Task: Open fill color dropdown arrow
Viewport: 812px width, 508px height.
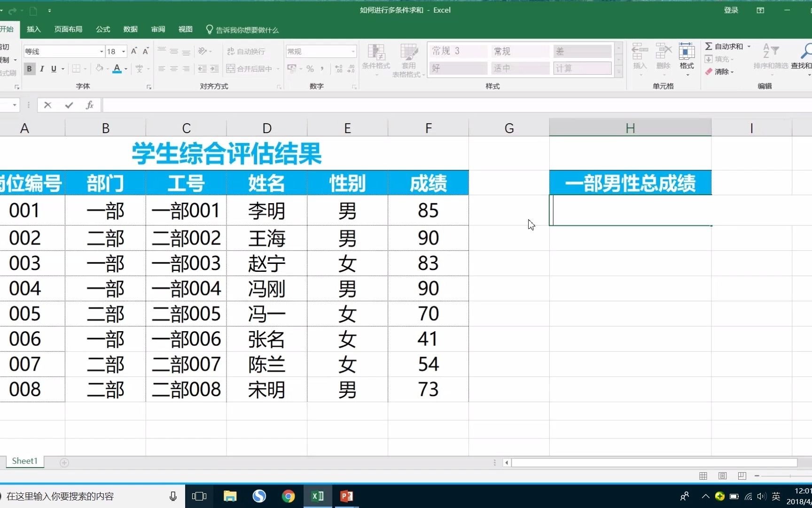Action: click(108, 69)
